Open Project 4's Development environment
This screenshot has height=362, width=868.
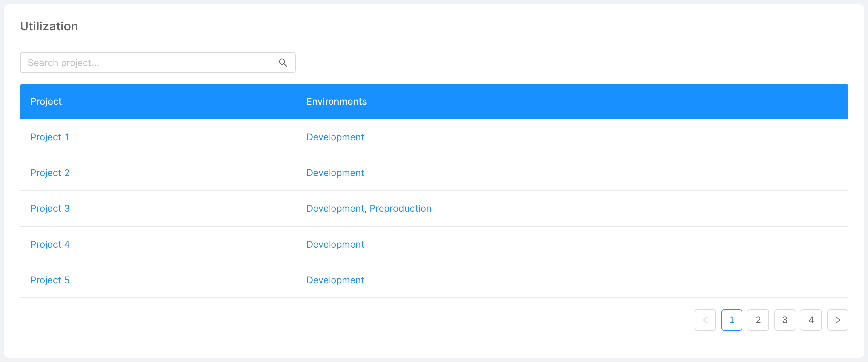tap(335, 244)
